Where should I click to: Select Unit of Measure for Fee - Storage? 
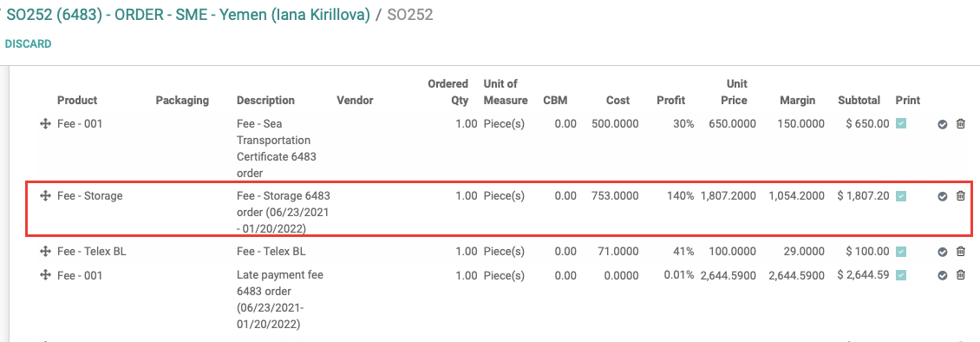point(504,195)
